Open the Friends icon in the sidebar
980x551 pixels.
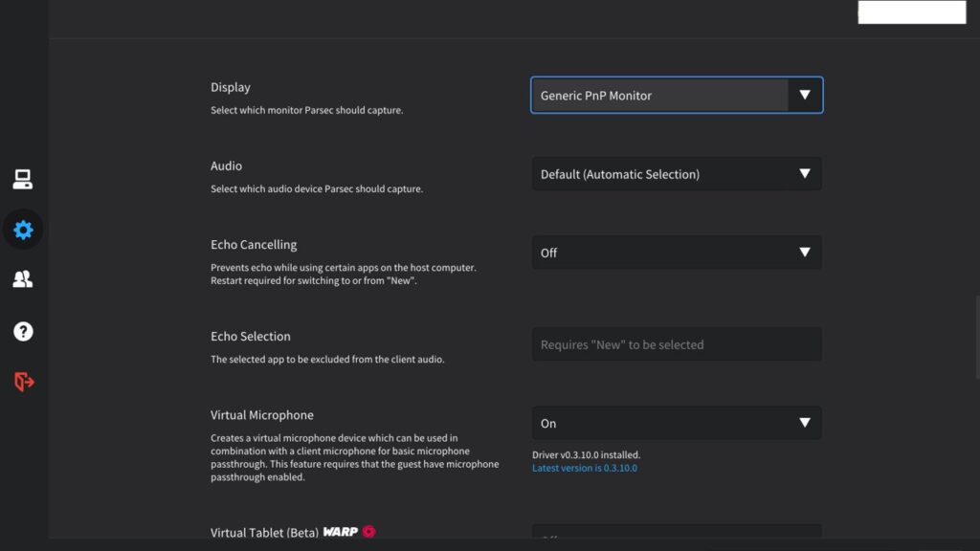(23, 278)
